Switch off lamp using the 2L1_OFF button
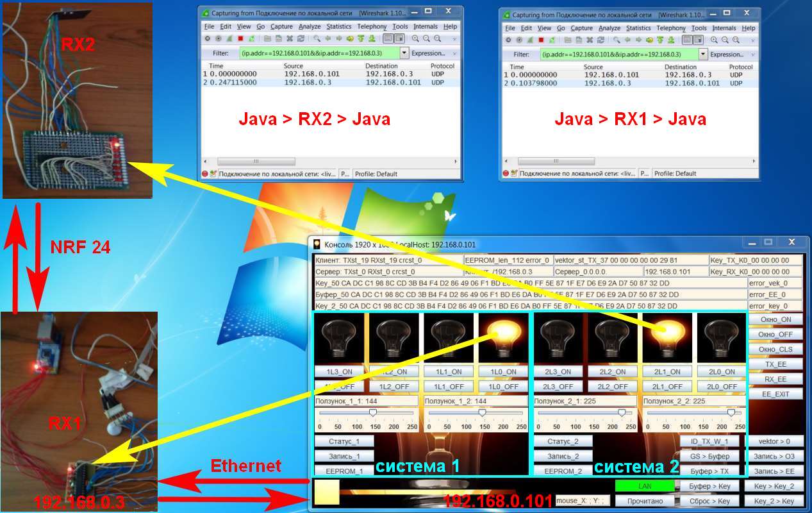 [x=667, y=387]
